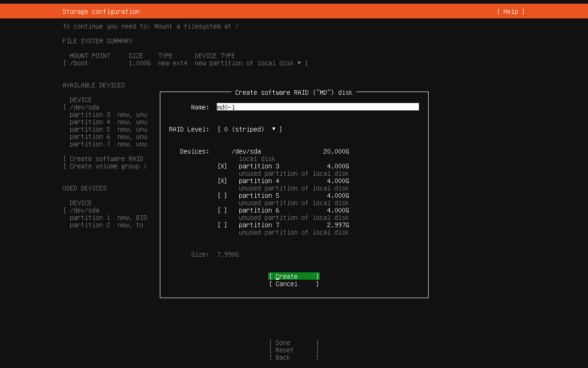Select /dev/sda under Available Devices

[x=85, y=107]
